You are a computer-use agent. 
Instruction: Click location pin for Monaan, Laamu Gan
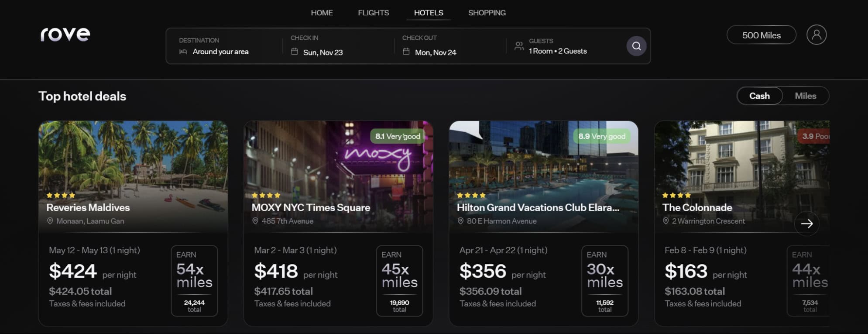coord(50,221)
